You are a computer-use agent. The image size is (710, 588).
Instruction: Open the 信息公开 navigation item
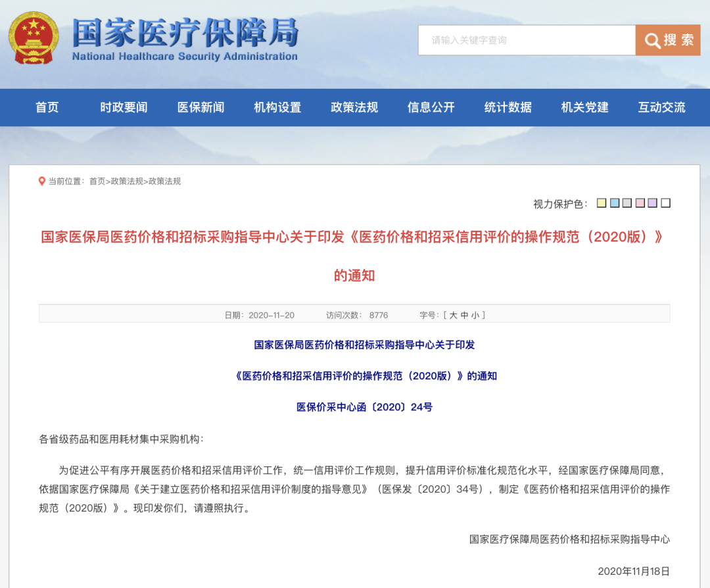coord(431,107)
